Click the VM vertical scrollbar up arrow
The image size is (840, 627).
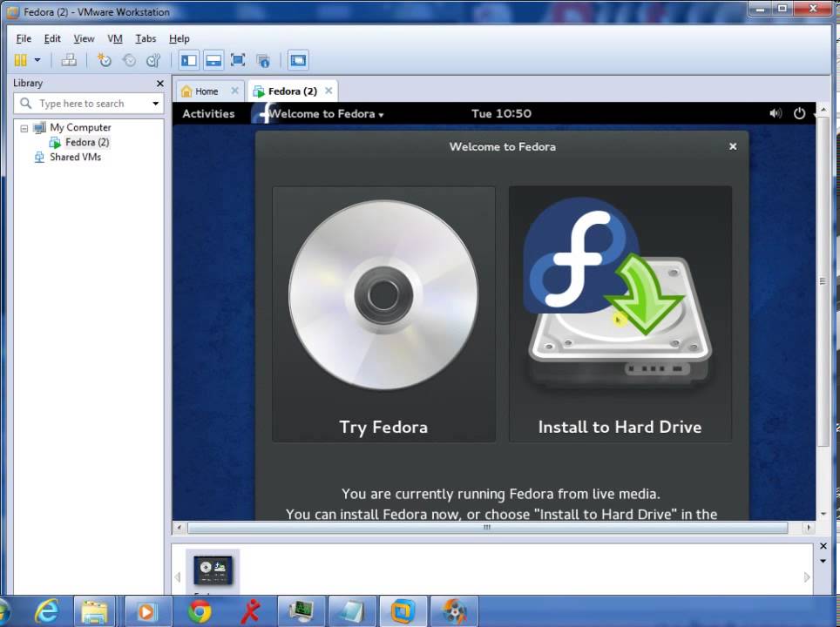pyautogui.click(x=823, y=109)
